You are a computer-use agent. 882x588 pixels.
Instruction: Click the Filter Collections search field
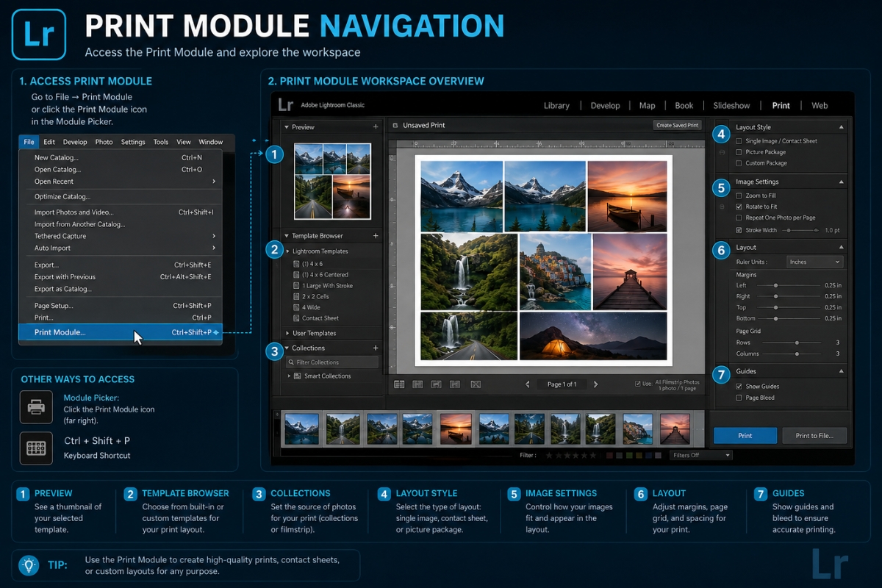(332, 362)
